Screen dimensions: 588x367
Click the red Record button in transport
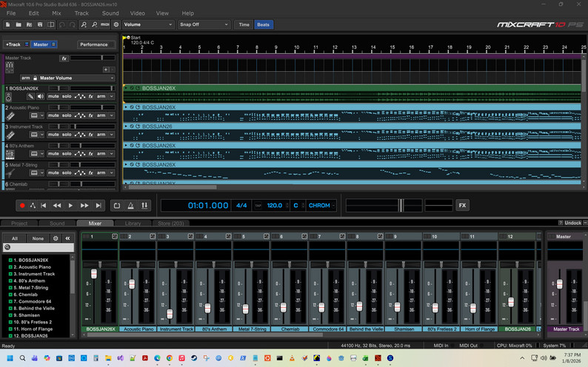[22, 205]
